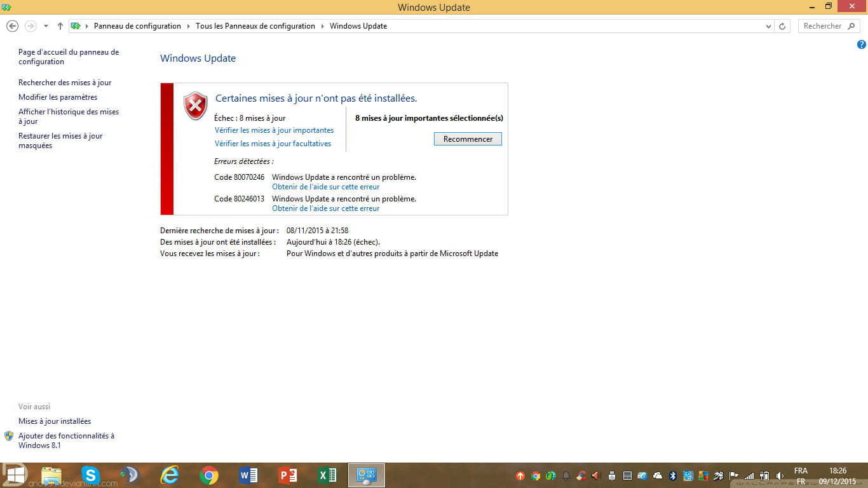Expand arrow after Tous les Panneaux breadcrumb
The height and width of the screenshot is (488, 868).
[322, 26]
